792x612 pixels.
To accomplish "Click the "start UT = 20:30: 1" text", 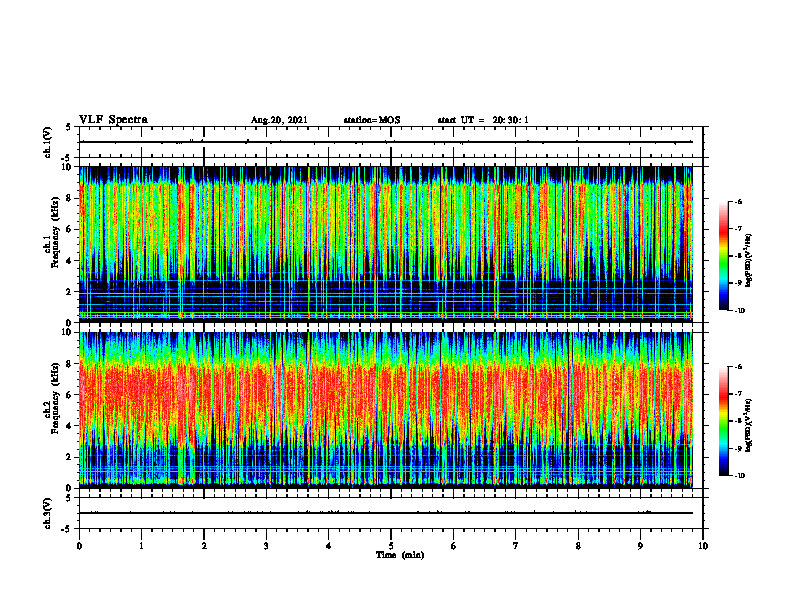I will [483, 120].
